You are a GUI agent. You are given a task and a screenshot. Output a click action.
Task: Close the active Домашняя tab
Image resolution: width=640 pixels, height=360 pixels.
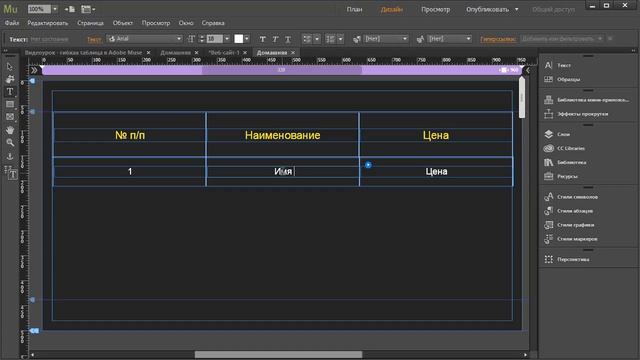[293, 53]
